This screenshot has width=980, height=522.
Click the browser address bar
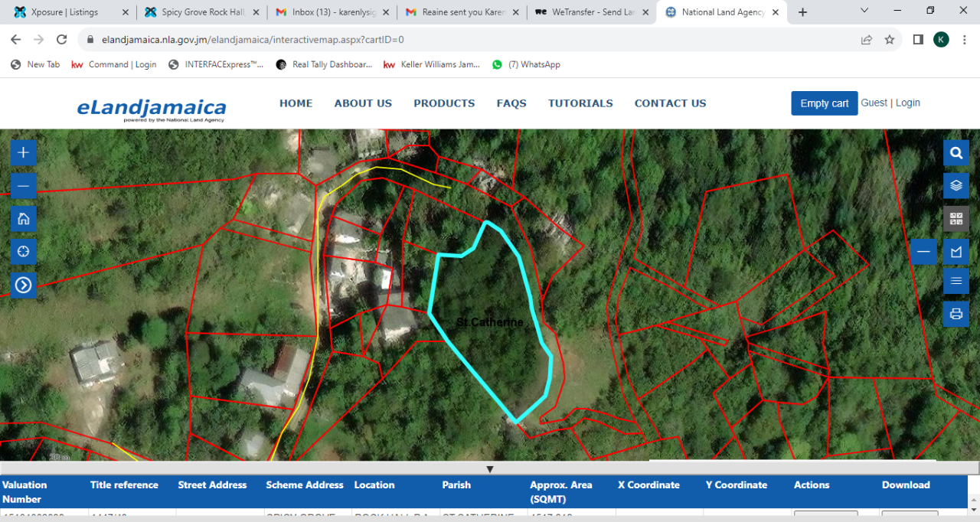click(x=306, y=38)
